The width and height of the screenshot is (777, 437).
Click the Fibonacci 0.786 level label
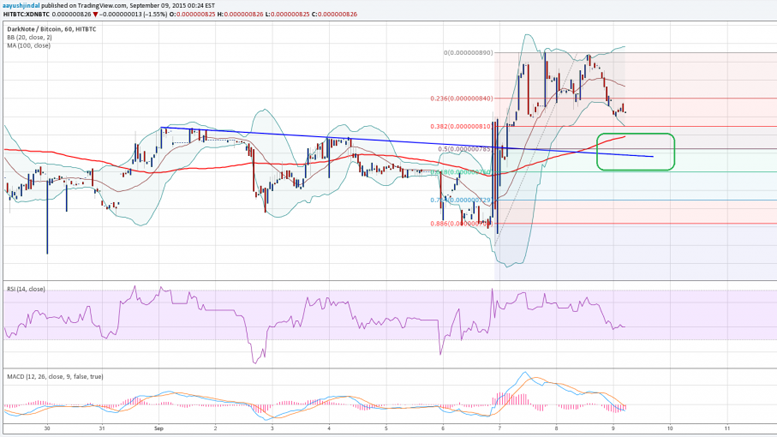461,200
